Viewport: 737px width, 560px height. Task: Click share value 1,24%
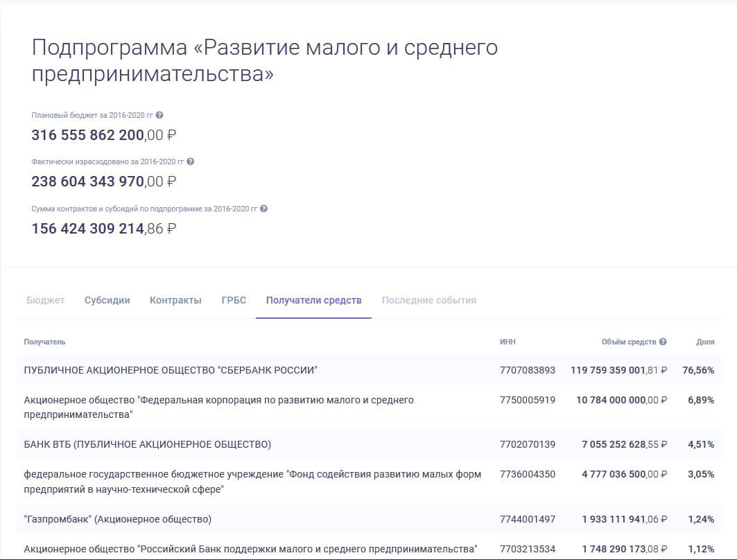pos(701,519)
